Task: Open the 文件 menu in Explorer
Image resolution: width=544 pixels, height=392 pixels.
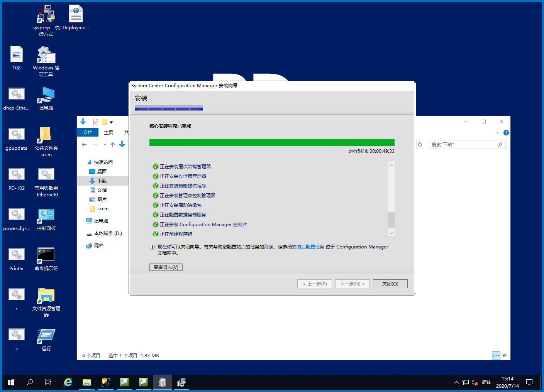Action: [x=88, y=132]
